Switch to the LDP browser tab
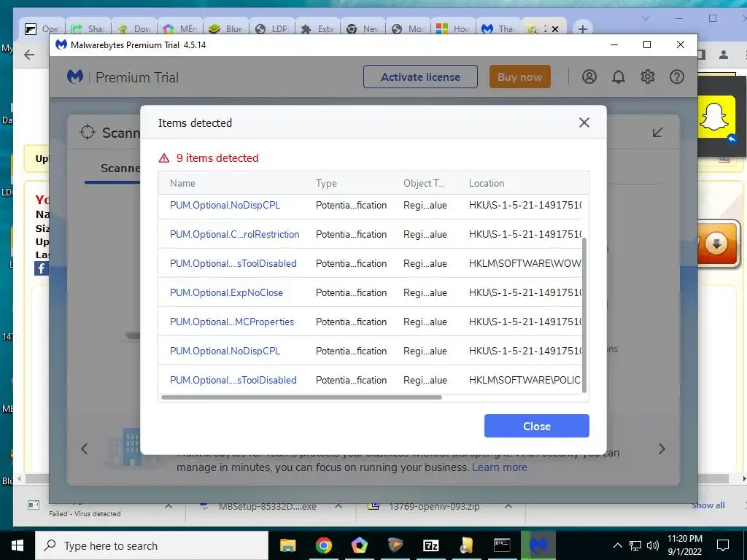The width and height of the screenshot is (747, 560). pyautogui.click(x=271, y=28)
